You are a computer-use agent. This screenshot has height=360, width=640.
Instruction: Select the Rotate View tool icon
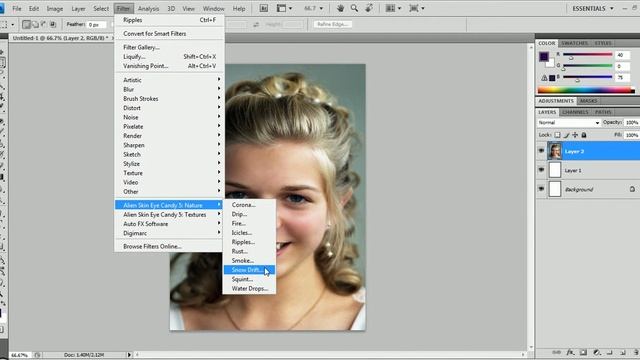coord(369,8)
